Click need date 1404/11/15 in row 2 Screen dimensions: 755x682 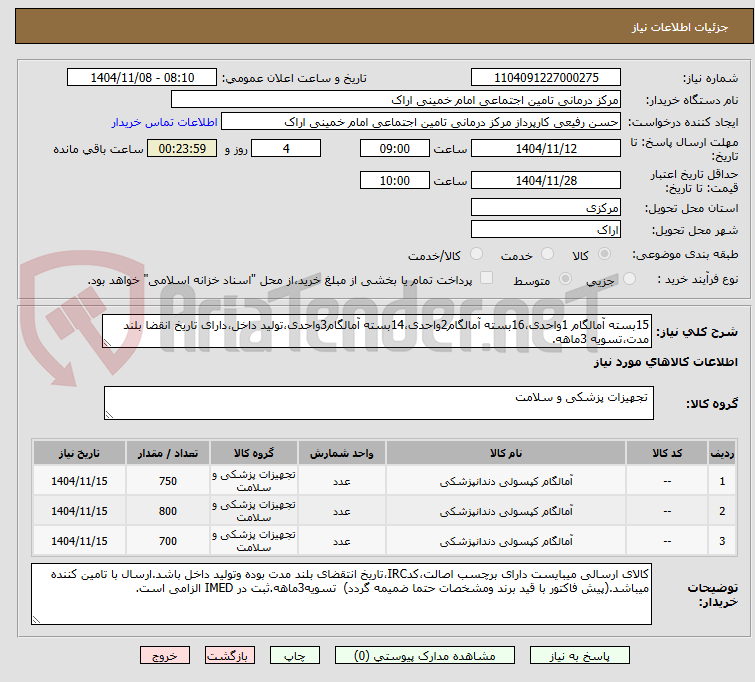point(79,511)
